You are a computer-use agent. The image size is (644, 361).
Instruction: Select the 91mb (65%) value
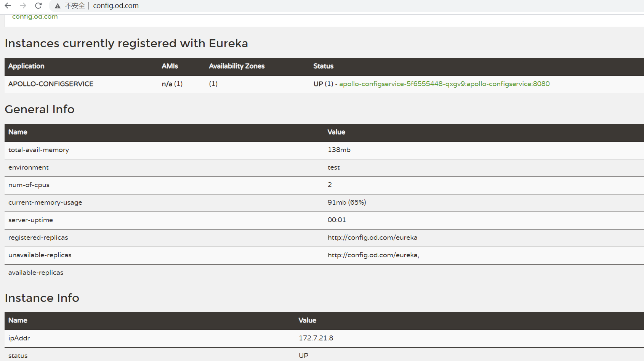click(x=347, y=202)
